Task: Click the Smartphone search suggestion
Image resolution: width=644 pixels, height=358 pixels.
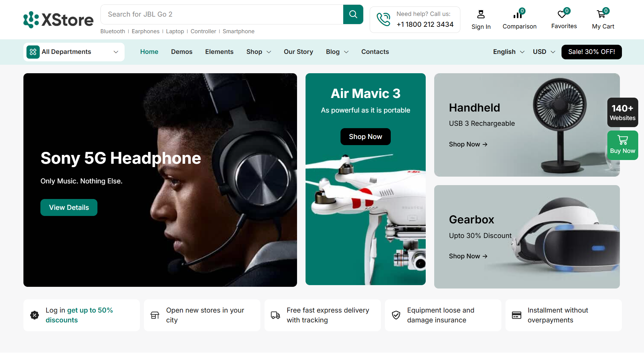Action: 239,31
